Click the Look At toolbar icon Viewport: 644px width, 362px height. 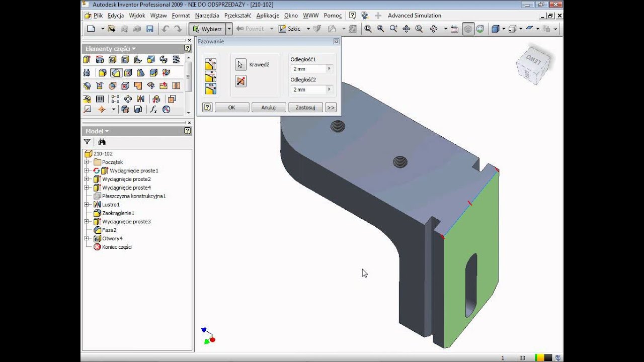coord(454,29)
